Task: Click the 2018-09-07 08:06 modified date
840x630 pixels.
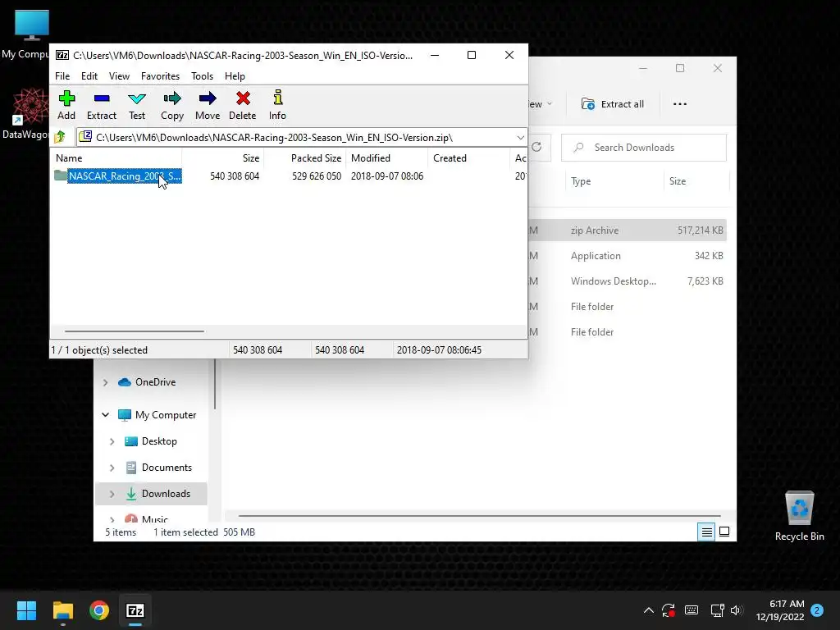Action: point(387,176)
